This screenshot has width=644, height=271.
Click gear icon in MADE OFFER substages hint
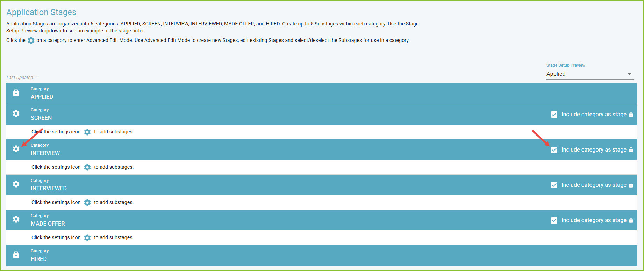pos(87,238)
